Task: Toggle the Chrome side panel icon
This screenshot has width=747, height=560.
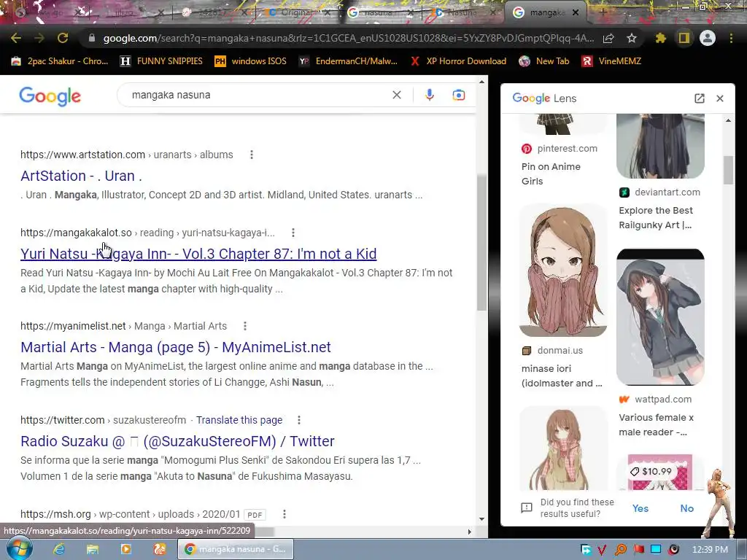Action: coord(684,38)
